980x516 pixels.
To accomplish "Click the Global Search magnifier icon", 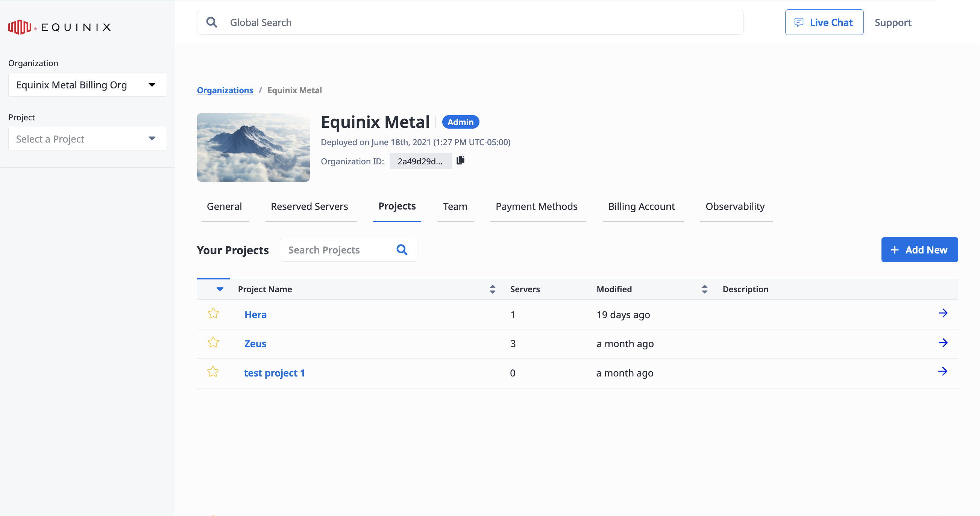I will (x=211, y=23).
